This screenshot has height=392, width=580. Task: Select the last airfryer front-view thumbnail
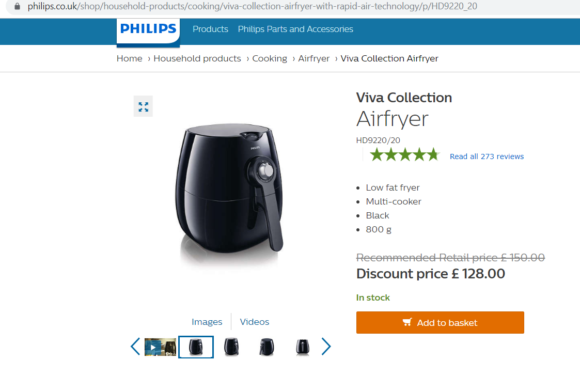click(303, 347)
